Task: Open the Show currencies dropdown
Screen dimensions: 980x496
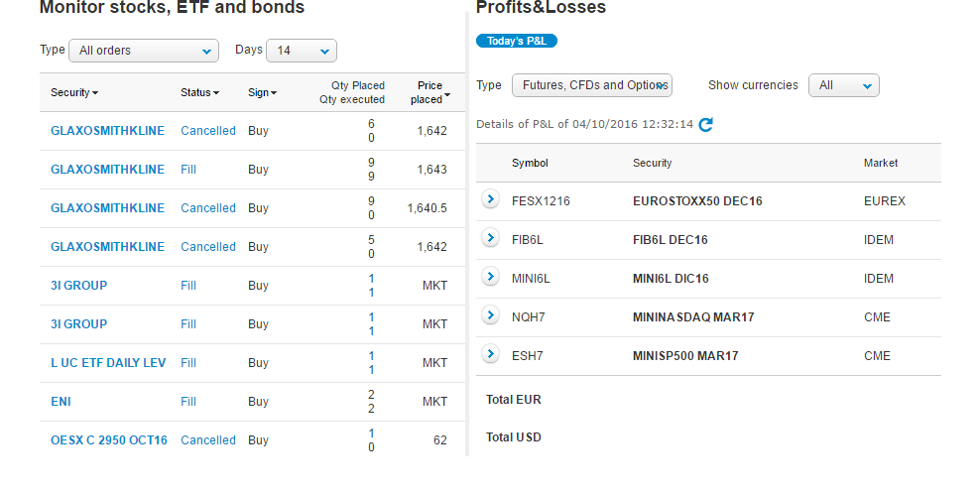Action: tap(844, 85)
